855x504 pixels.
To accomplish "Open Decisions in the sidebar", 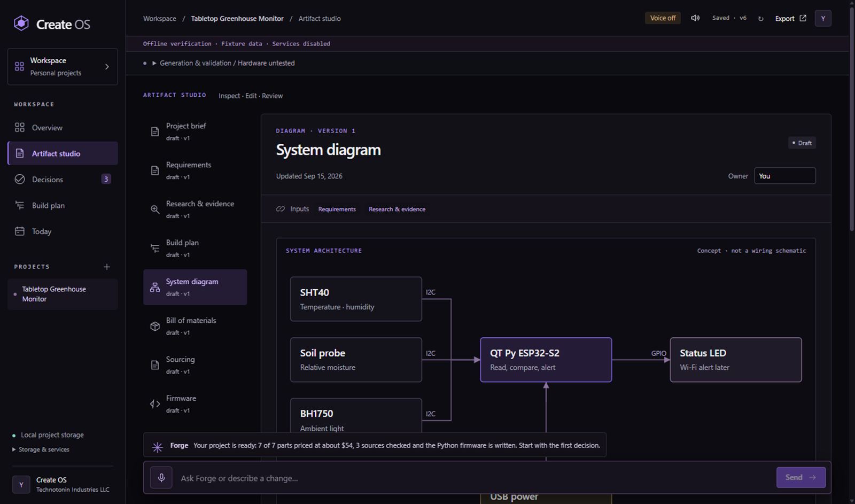I will (63, 179).
